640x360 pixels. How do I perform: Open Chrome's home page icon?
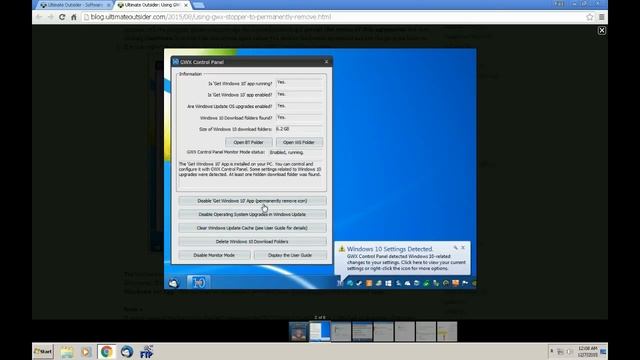tap(74, 17)
